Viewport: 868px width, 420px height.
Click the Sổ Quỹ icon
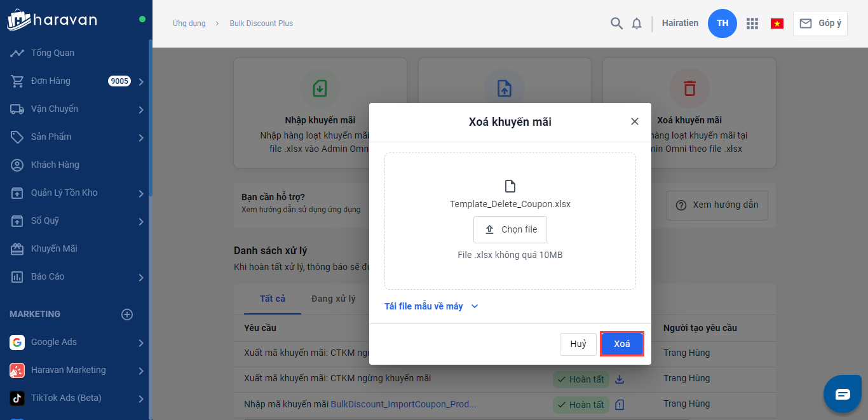coord(17,220)
